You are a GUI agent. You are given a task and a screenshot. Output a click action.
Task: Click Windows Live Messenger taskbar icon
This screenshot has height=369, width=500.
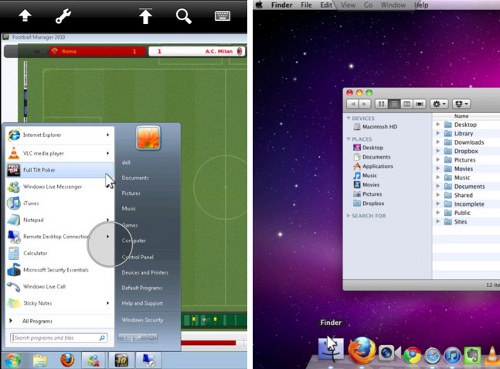click(94, 360)
